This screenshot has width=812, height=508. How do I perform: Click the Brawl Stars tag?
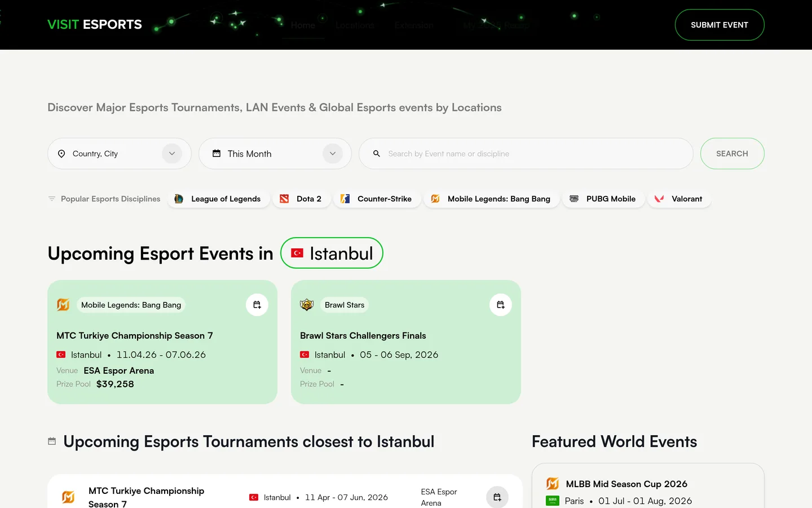(345, 305)
